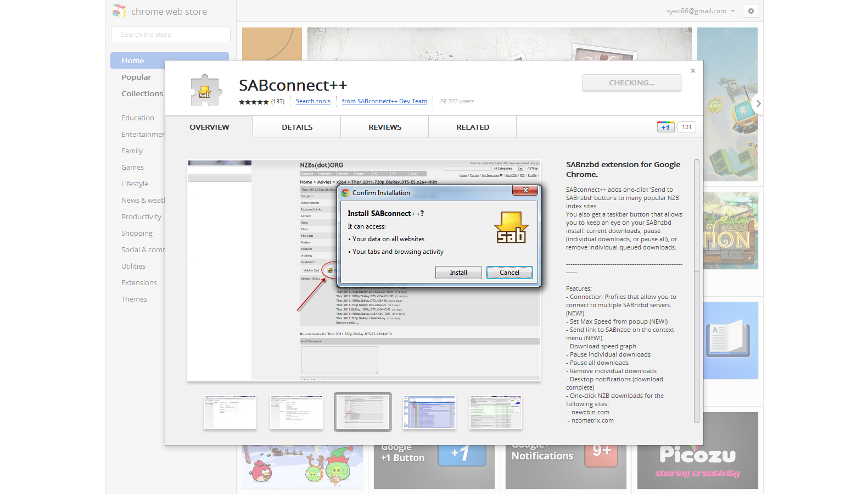Open the Picozu sharing creativity tile
The image size is (868, 494).
point(698,451)
